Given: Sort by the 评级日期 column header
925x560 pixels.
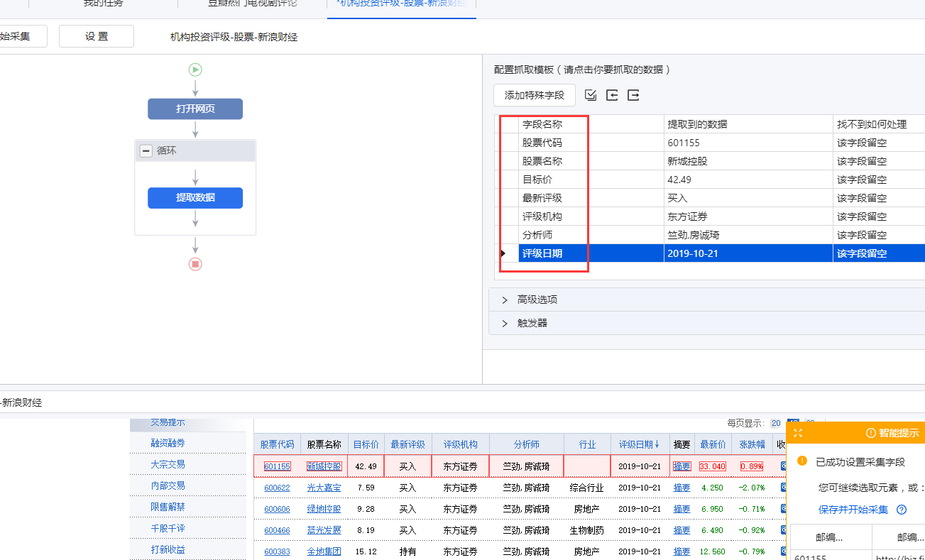Looking at the screenshot, I should click(640, 444).
